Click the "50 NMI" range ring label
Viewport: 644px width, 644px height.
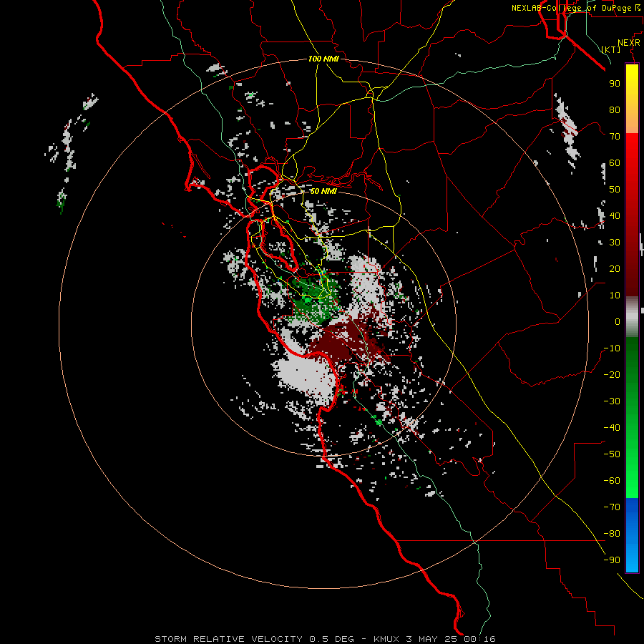pyautogui.click(x=323, y=191)
